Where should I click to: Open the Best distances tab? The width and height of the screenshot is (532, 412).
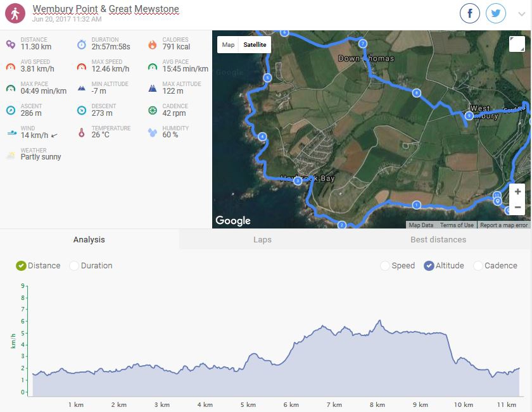pyautogui.click(x=438, y=240)
